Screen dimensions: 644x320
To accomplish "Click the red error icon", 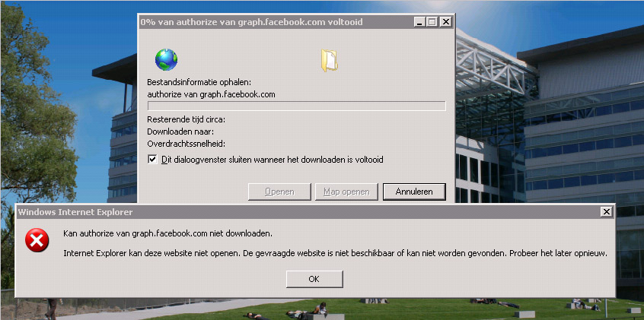I will (x=36, y=241).
